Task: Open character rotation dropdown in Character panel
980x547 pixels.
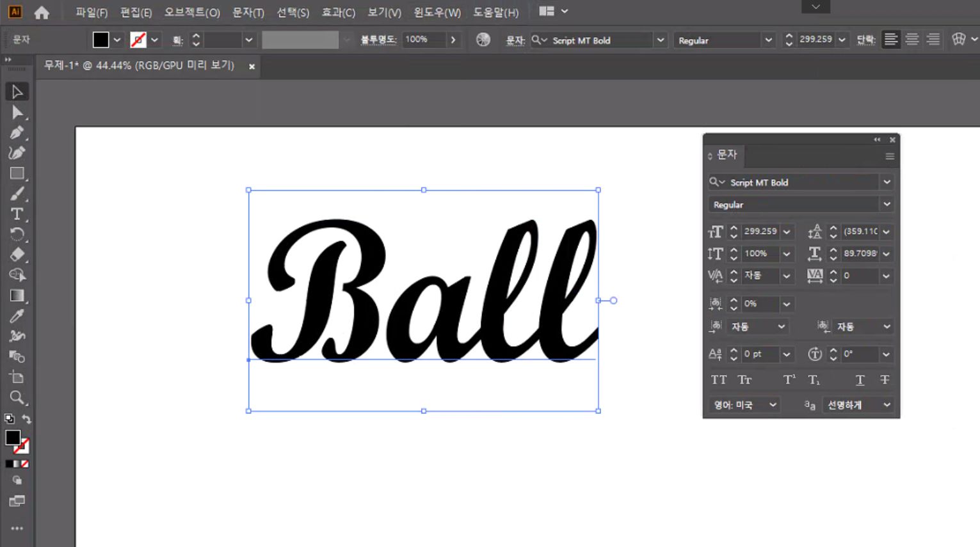Action: point(887,354)
